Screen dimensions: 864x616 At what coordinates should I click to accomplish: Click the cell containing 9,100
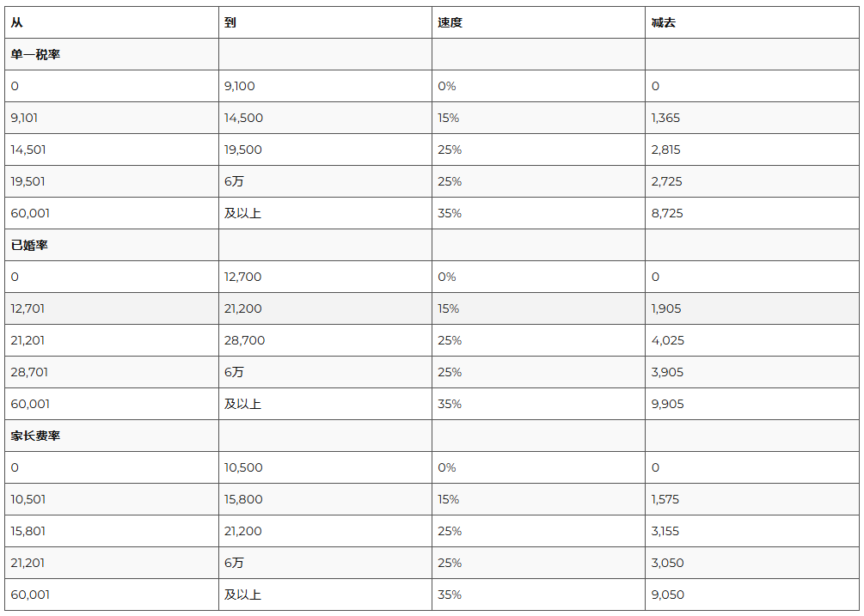tap(240, 86)
